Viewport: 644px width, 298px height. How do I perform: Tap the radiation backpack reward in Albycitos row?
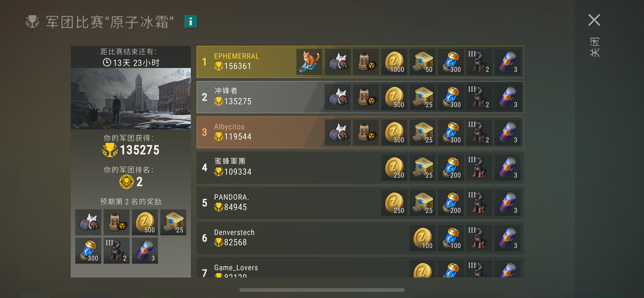pos(366,132)
